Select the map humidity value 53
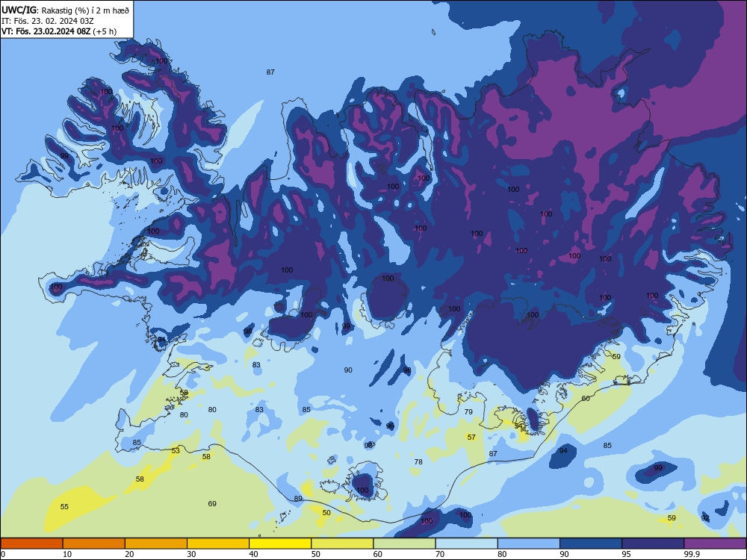 coord(176,450)
